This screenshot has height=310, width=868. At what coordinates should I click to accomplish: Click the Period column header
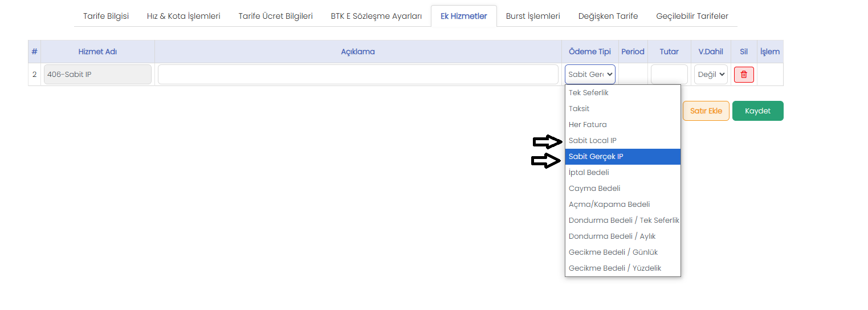point(633,51)
